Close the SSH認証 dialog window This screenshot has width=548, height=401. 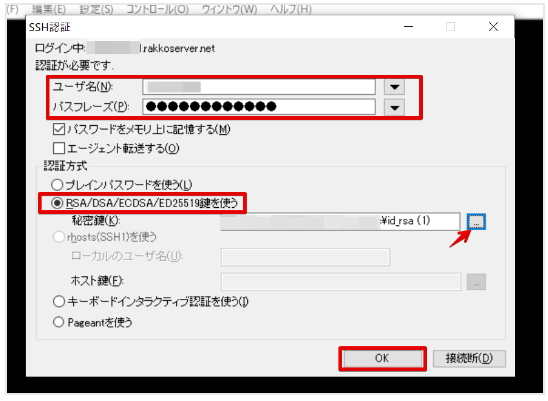click(x=493, y=27)
